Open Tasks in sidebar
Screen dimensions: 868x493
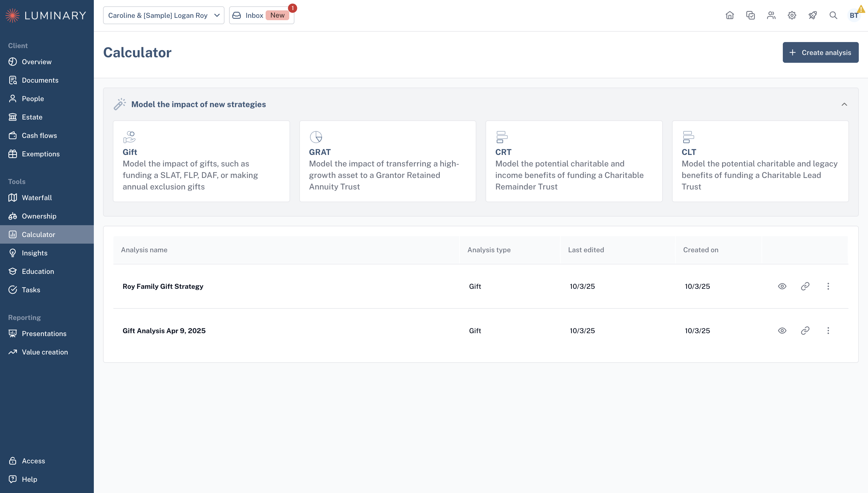tap(47, 290)
